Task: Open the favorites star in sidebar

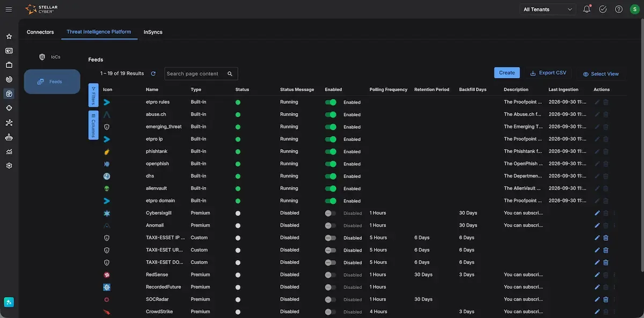Action: (x=9, y=36)
